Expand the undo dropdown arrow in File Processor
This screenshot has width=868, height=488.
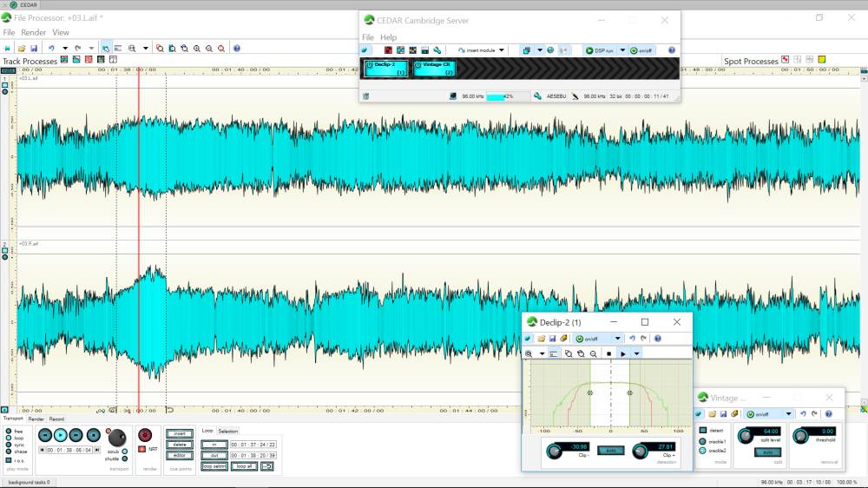(65, 48)
